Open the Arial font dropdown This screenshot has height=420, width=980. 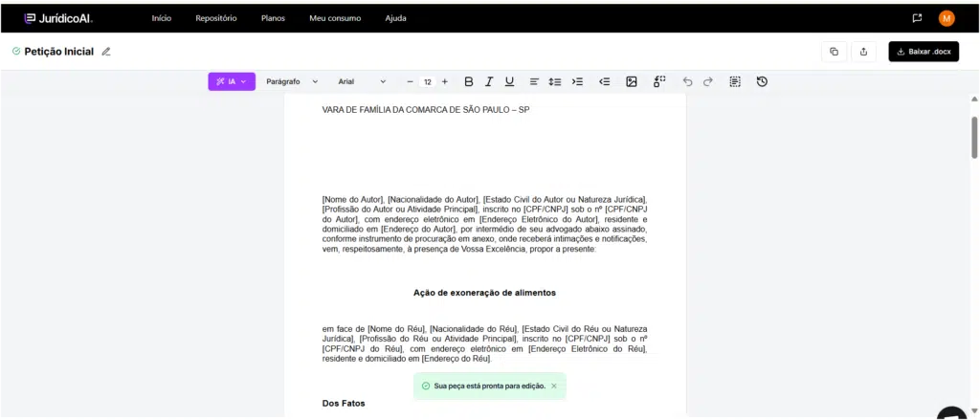click(362, 81)
